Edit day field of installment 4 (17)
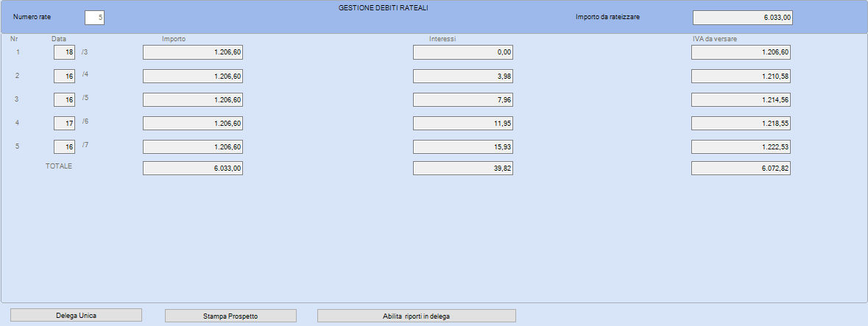 click(x=64, y=124)
